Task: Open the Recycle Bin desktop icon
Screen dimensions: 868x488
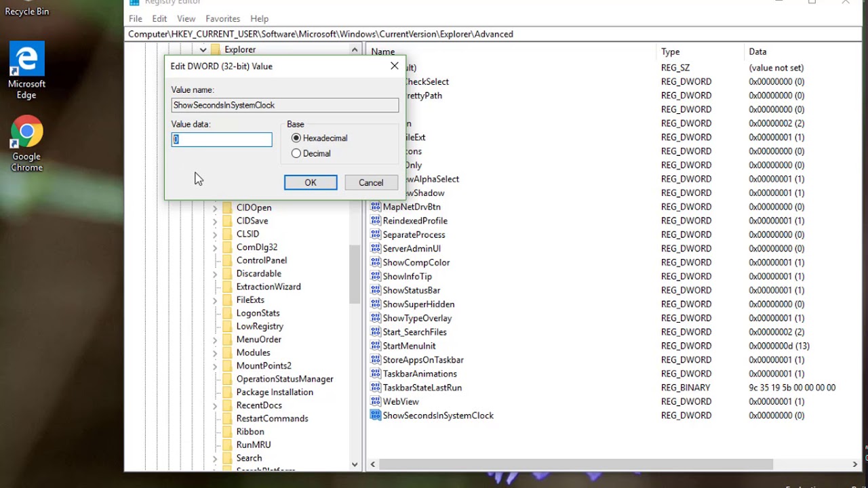Action: [x=26, y=9]
